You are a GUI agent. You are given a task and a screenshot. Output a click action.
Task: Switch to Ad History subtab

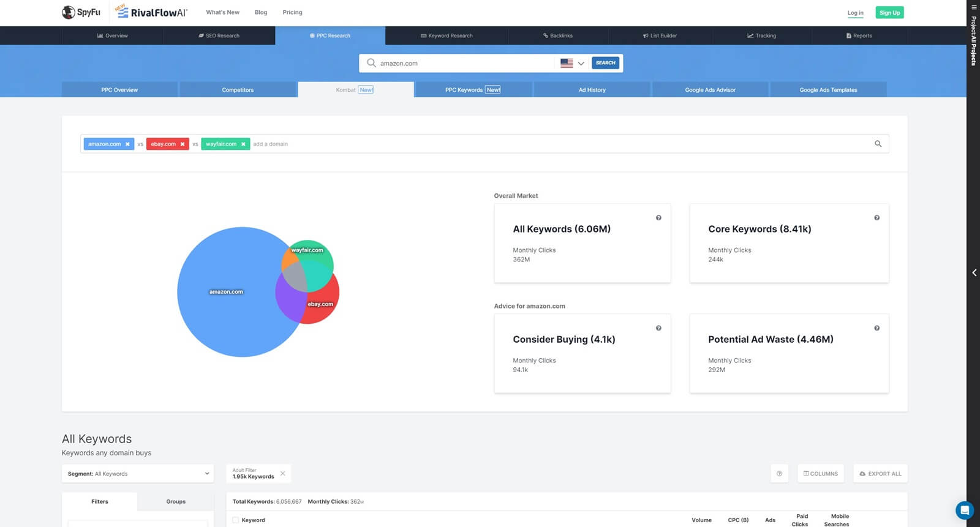pyautogui.click(x=592, y=90)
